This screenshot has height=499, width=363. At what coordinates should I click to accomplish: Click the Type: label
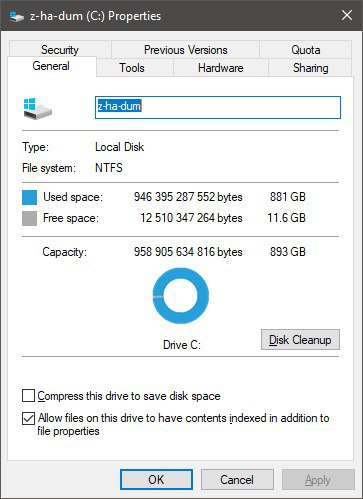pyautogui.click(x=35, y=147)
